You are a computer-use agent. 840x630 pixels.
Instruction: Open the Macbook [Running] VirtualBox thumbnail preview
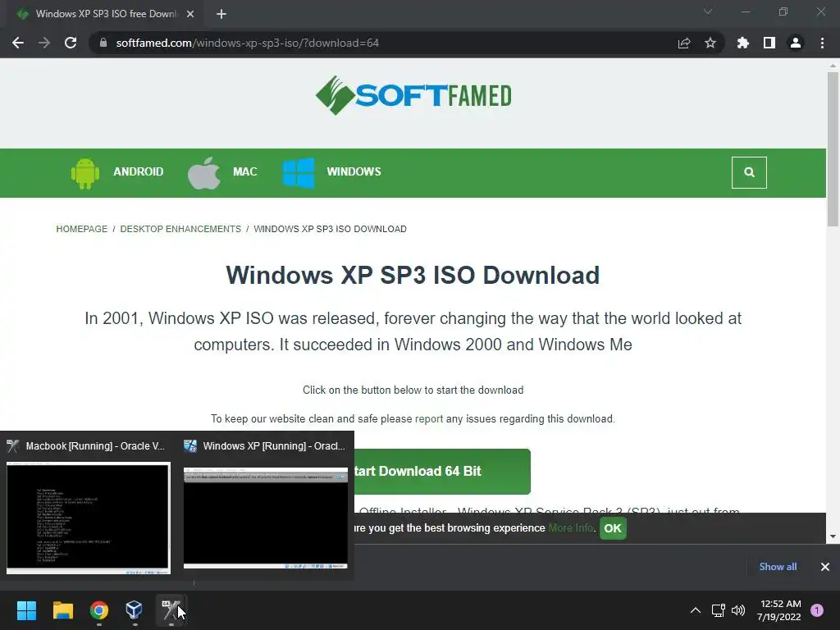(89, 518)
